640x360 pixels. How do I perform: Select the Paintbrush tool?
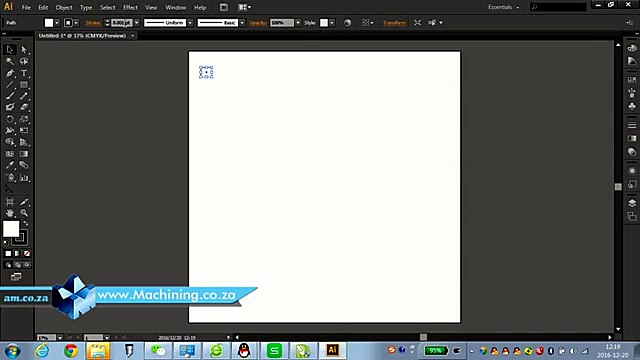click(x=10, y=96)
